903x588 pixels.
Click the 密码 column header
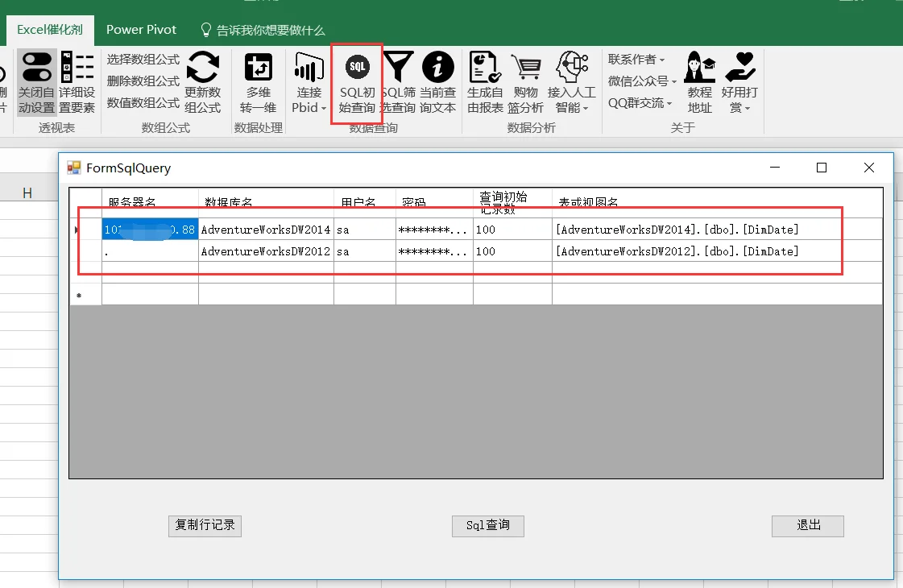tap(434, 203)
